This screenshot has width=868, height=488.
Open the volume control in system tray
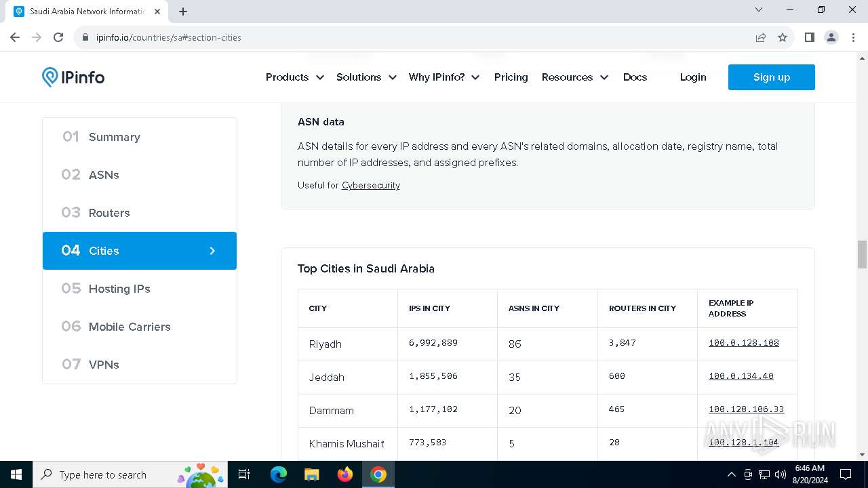coord(781,474)
